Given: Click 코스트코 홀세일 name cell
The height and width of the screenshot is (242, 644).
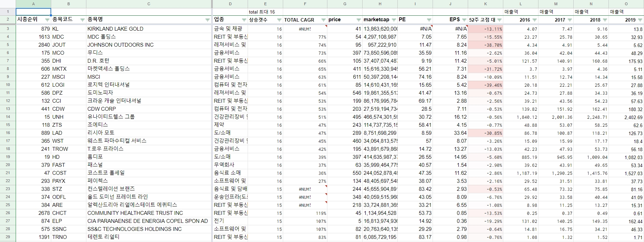Looking at the screenshot, I should (x=149, y=173).
